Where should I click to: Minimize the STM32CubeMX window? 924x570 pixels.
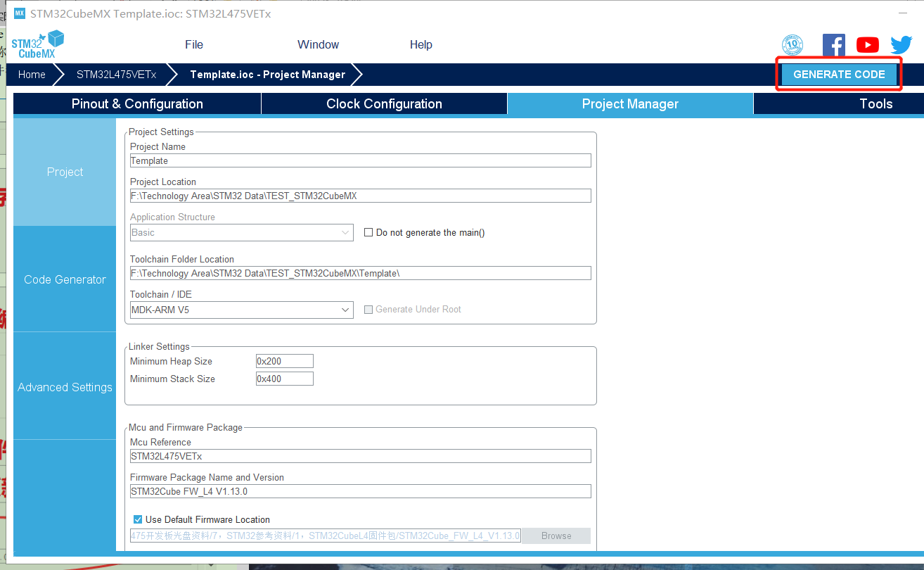coord(902,13)
